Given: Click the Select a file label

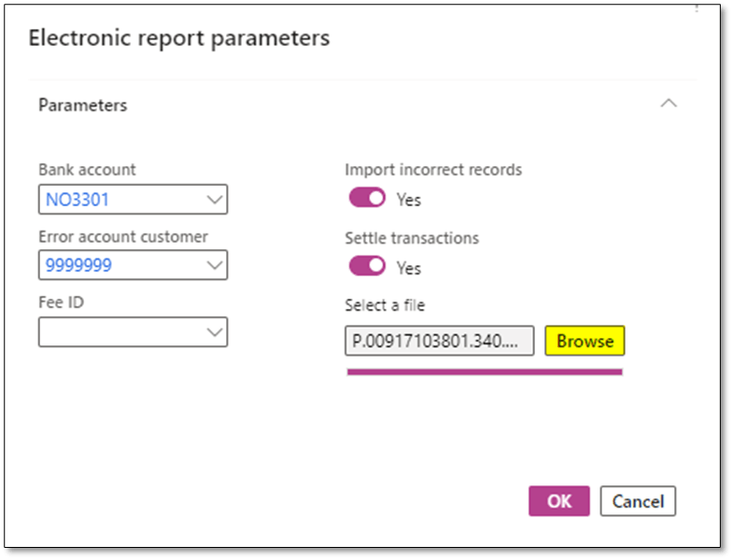Looking at the screenshot, I should pos(385,305).
